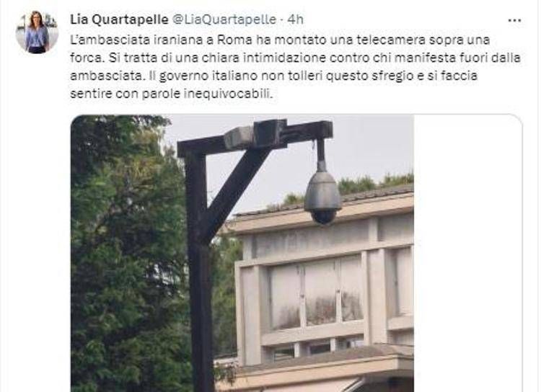Image resolution: width=541 pixels, height=392 pixels.
Task: Click the tweet line starting "L'ambasciata iraniana a Roma"
Action: (280, 40)
